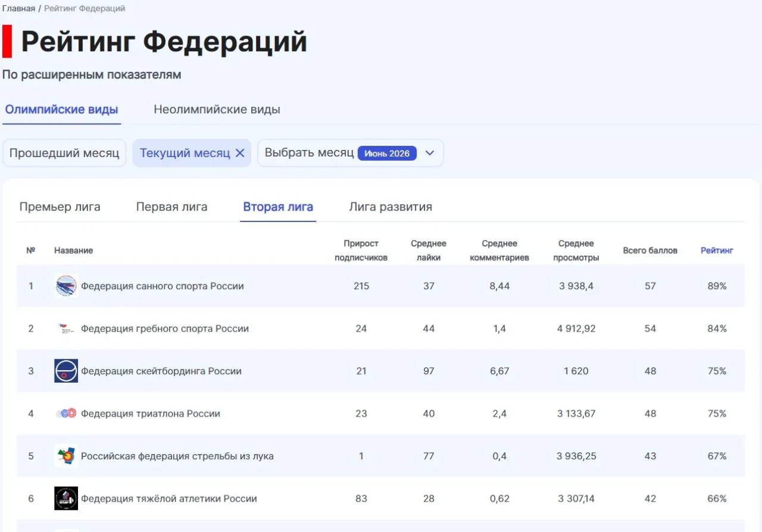The width and height of the screenshot is (762, 532).
Task: Click the Федерация скейтбординга России logo
Action: (66, 371)
